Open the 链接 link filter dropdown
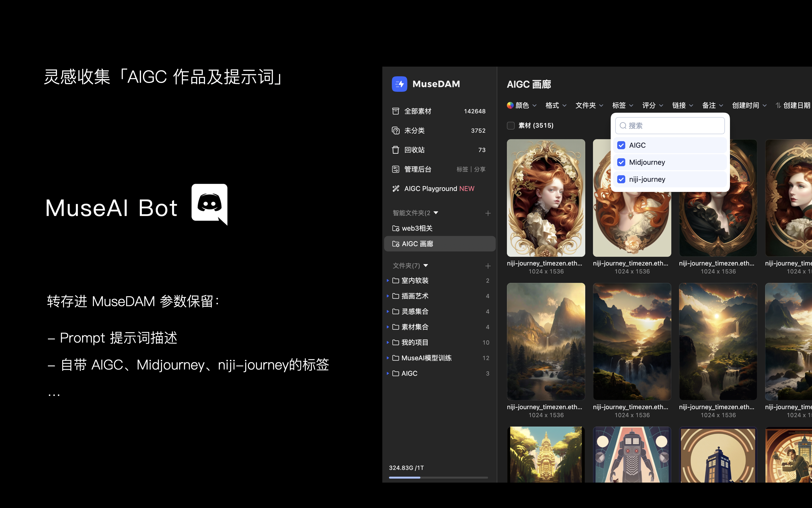This screenshot has width=812, height=508. click(x=683, y=106)
